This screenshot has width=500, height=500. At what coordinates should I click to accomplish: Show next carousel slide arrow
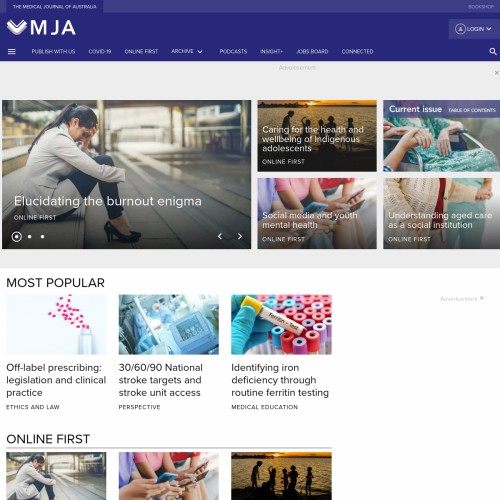(240, 236)
